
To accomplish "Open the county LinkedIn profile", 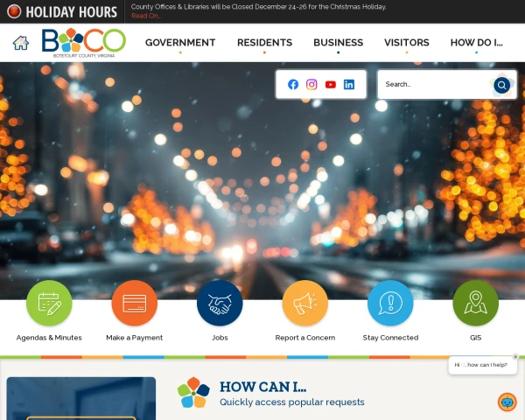I will tap(349, 84).
